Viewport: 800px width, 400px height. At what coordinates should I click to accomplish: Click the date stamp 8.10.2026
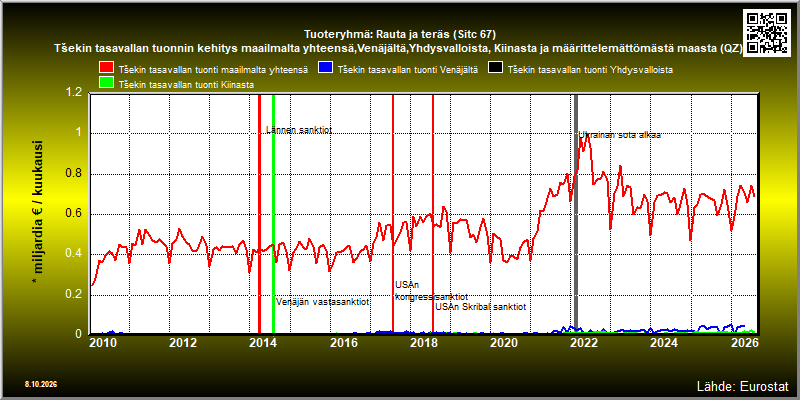click(41, 384)
